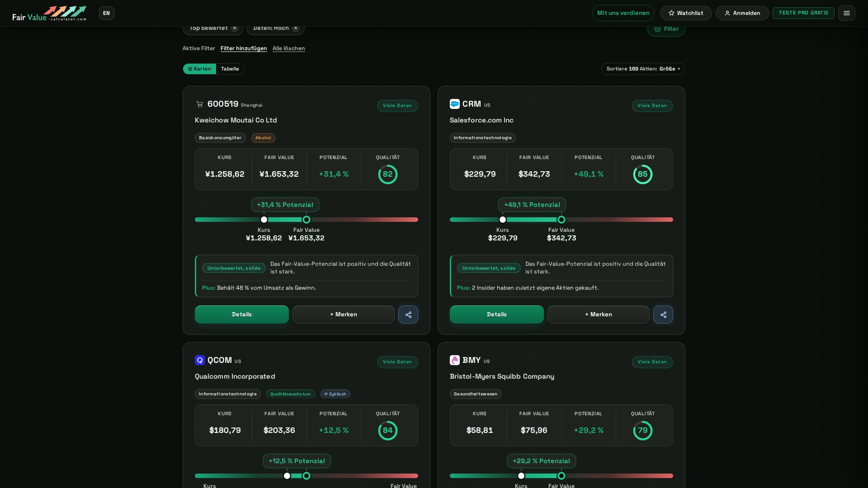Share the Kweichow Moutai card
Viewport: 868px width, 488px height.
click(x=408, y=314)
